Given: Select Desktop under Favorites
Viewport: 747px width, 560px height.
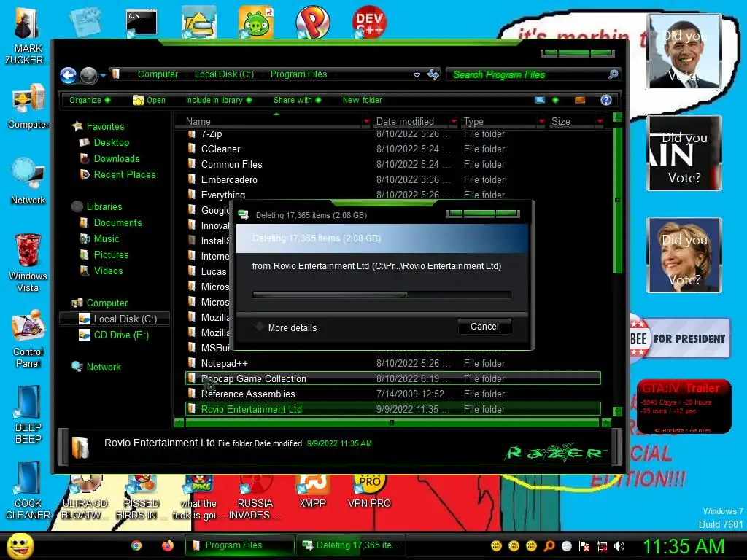Looking at the screenshot, I should tap(112, 142).
